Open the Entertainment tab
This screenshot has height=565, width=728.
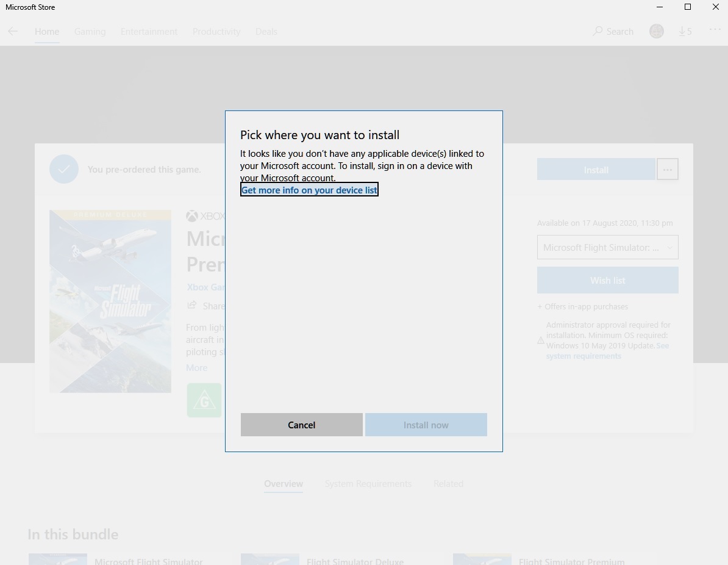(149, 32)
